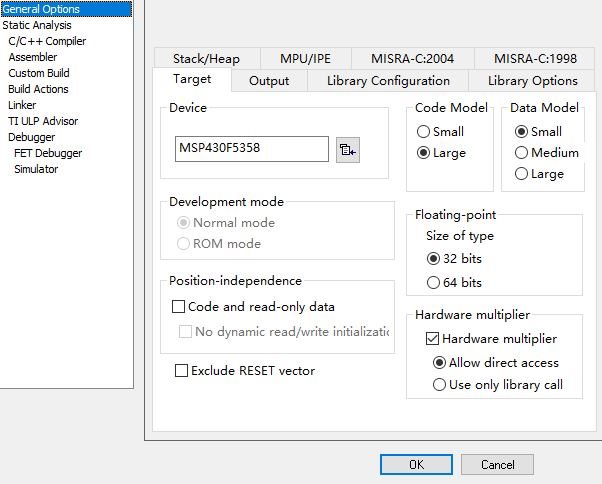Switch to MISRA-C:2004 tab
Screen dimensions: 602x484
[x=412, y=59]
